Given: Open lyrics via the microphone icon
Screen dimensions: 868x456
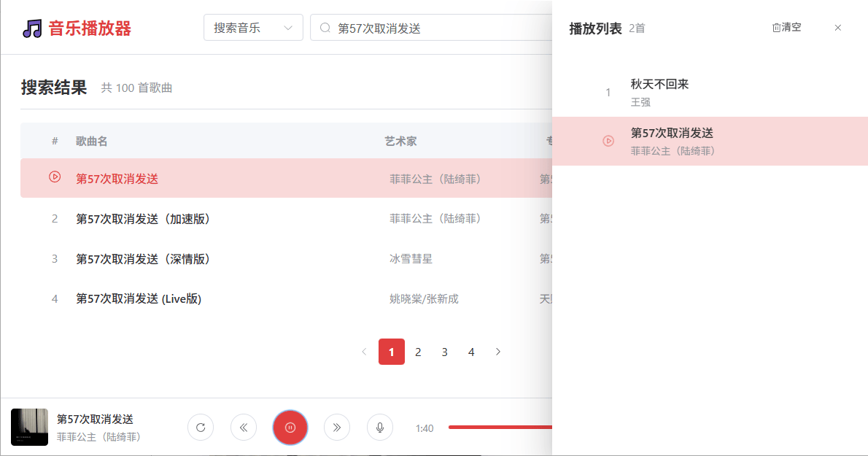Looking at the screenshot, I should click(379, 428).
